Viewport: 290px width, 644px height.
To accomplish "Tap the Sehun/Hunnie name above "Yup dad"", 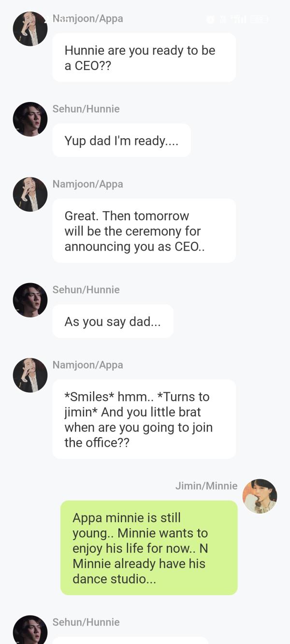I will click(x=86, y=109).
